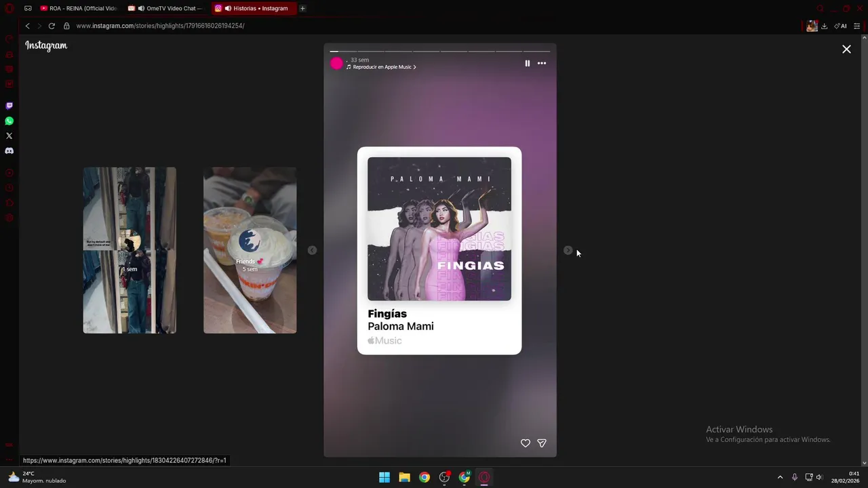The height and width of the screenshot is (488, 868).
Task: Open Reproducir en Apple Music link
Action: pyautogui.click(x=381, y=67)
